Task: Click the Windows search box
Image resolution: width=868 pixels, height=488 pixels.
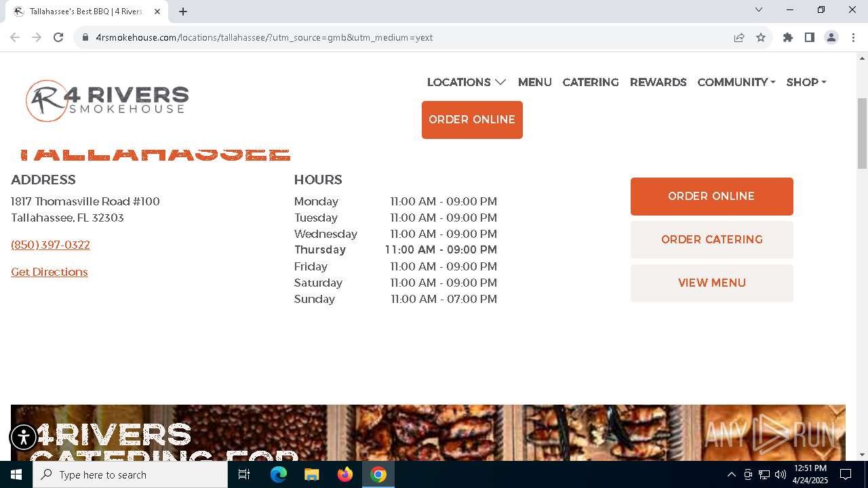Action: point(130,474)
